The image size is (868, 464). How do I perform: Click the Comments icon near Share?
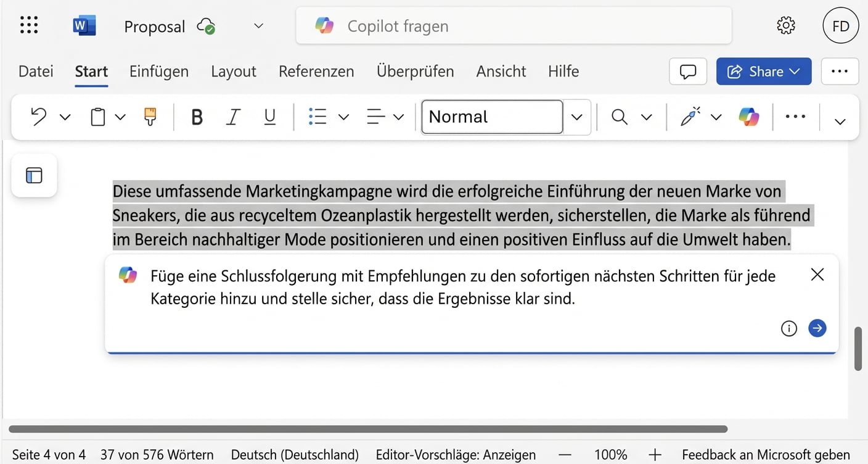[687, 71]
